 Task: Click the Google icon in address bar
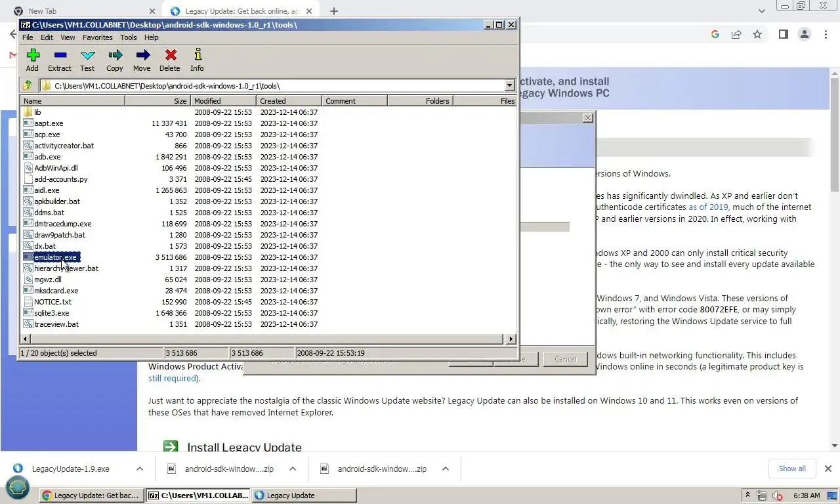(x=715, y=34)
